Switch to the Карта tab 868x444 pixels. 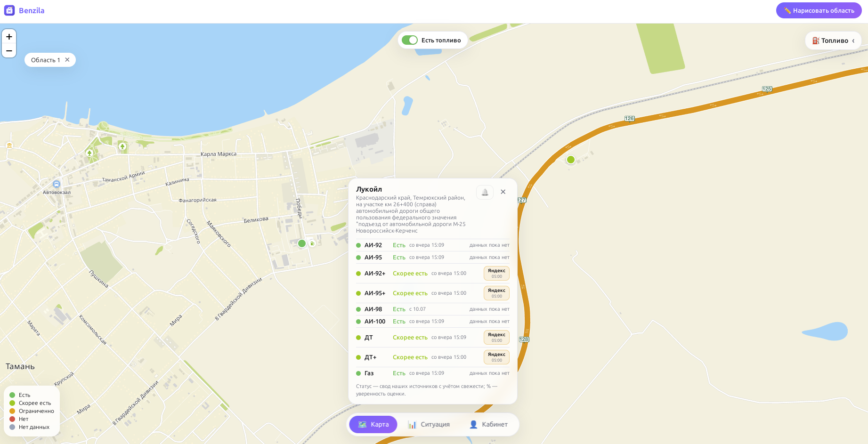click(373, 424)
